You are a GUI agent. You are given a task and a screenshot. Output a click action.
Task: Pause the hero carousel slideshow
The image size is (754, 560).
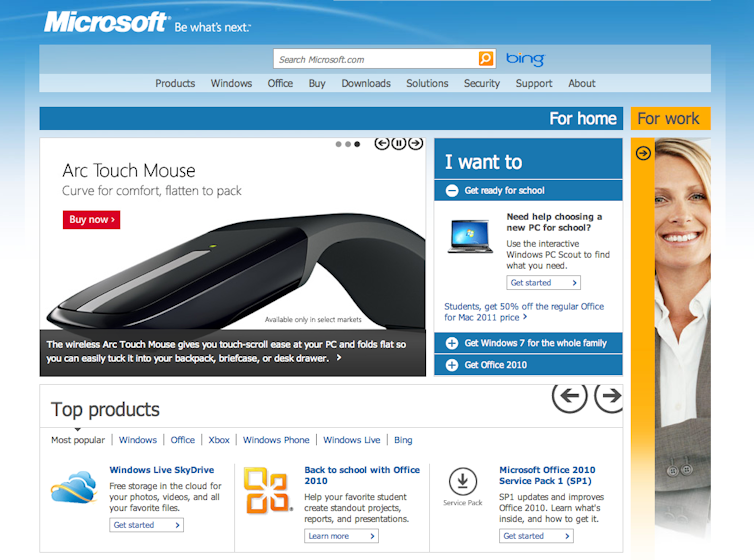(x=399, y=143)
